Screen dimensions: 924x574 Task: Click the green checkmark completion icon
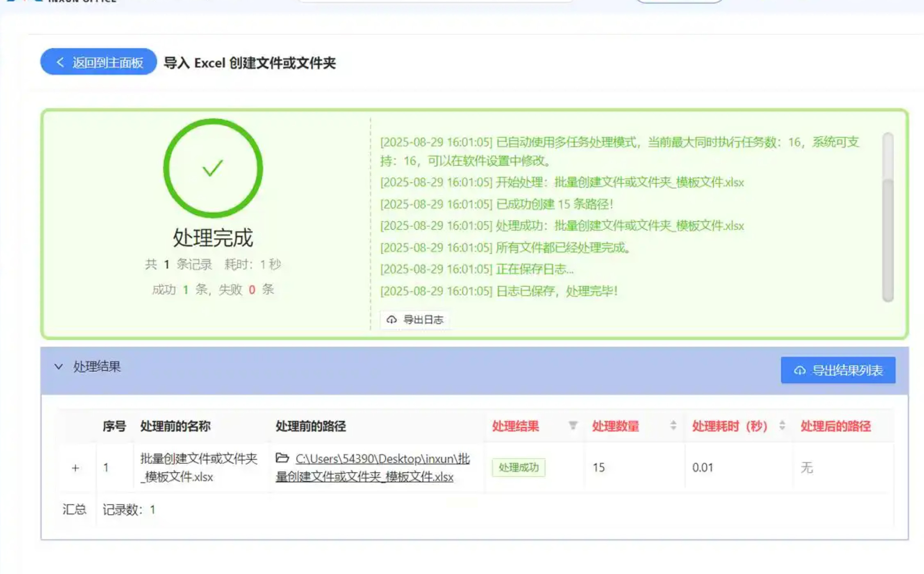pos(213,168)
